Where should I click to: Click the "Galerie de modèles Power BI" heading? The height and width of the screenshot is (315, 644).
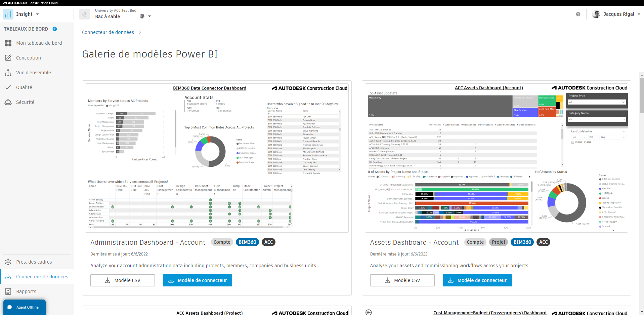point(150,54)
